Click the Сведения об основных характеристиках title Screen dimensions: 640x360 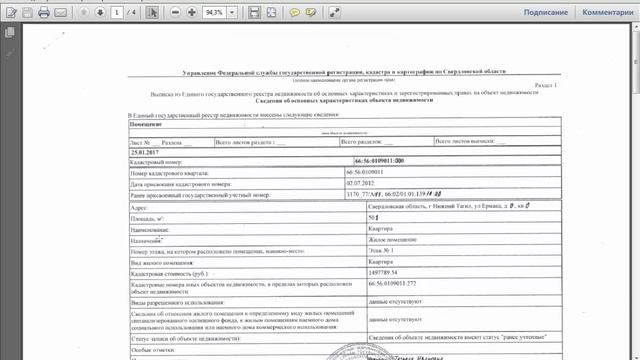(x=344, y=100)
